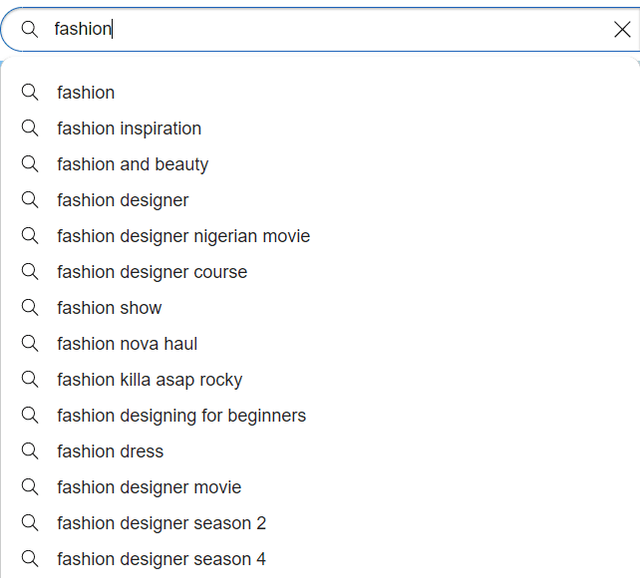Viewport: 640px width, 578px height.
Task: Select the 'fashion' suggestion
Action: click(x=86, y=92)
